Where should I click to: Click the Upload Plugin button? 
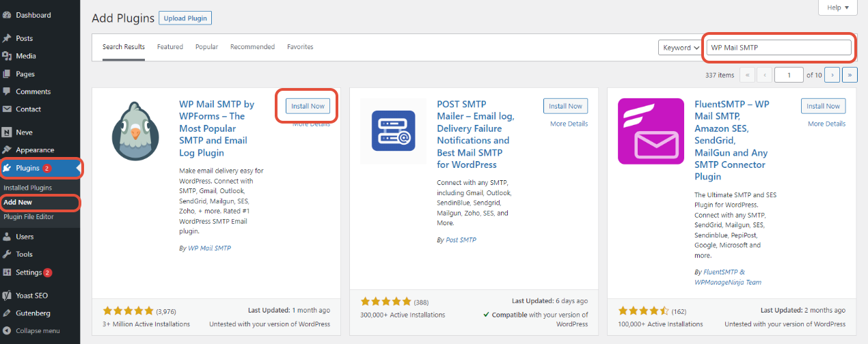pos(185,18)
